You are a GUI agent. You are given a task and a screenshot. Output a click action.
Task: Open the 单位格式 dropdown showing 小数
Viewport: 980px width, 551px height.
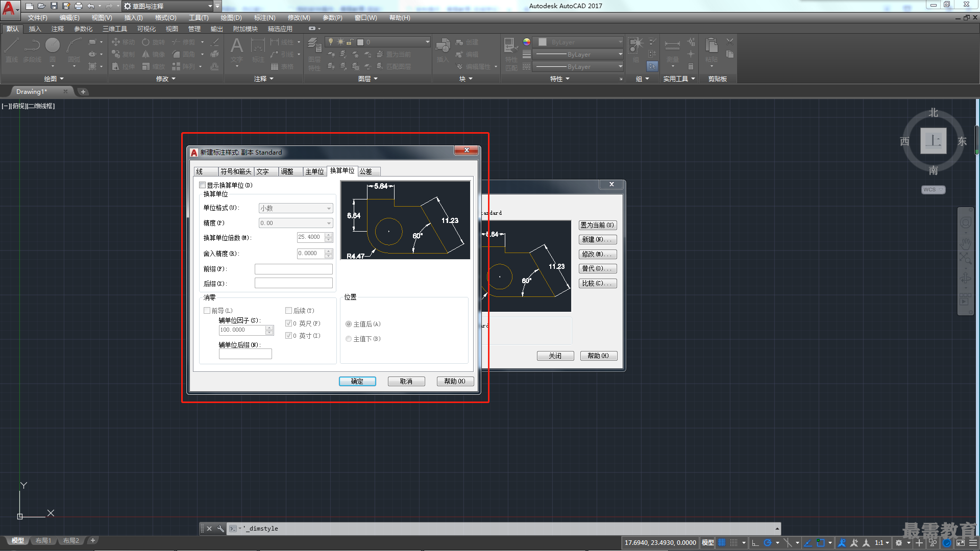[x=296, y=208]
